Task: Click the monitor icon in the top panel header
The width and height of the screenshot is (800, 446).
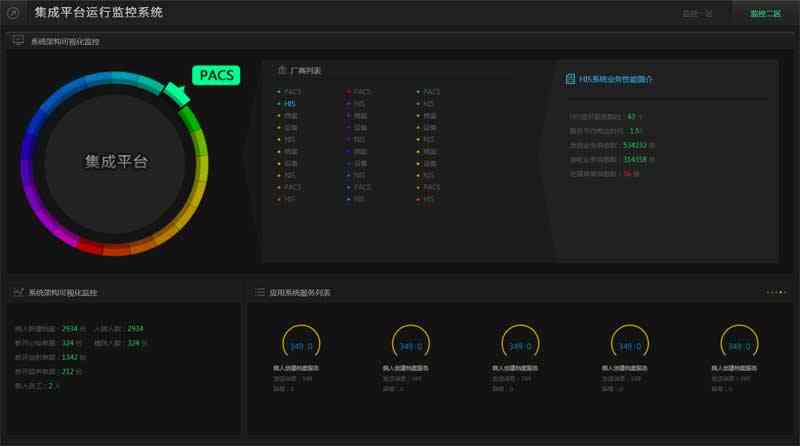Action: pyautogui.click(x=18, y=41)
